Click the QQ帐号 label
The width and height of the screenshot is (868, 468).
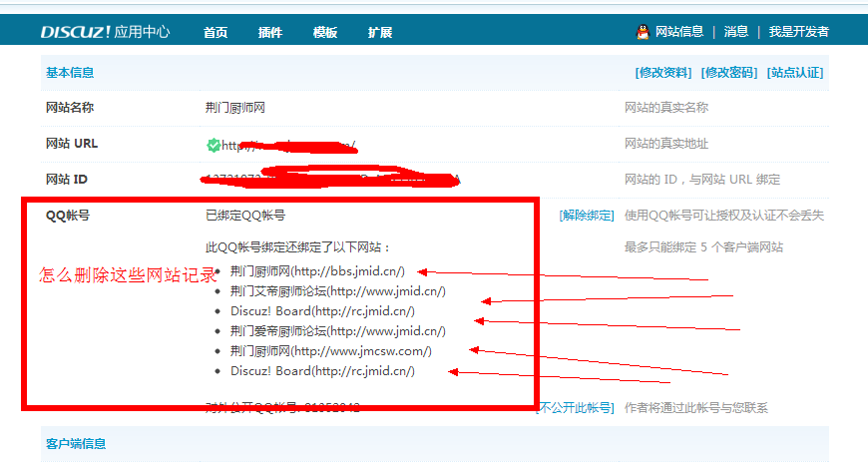(x=68, y=216)
